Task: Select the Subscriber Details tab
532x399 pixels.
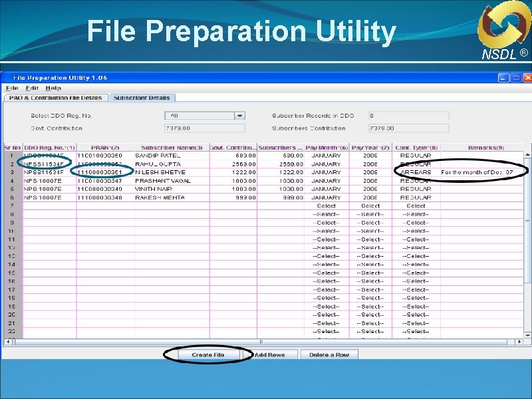Action: coord(142,98)
